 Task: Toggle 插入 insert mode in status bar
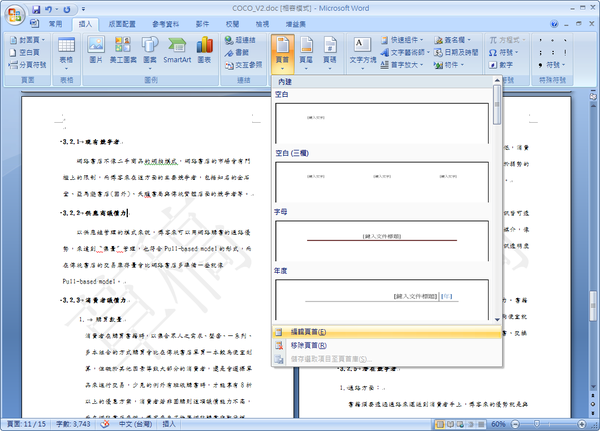[x=169, y=424]
